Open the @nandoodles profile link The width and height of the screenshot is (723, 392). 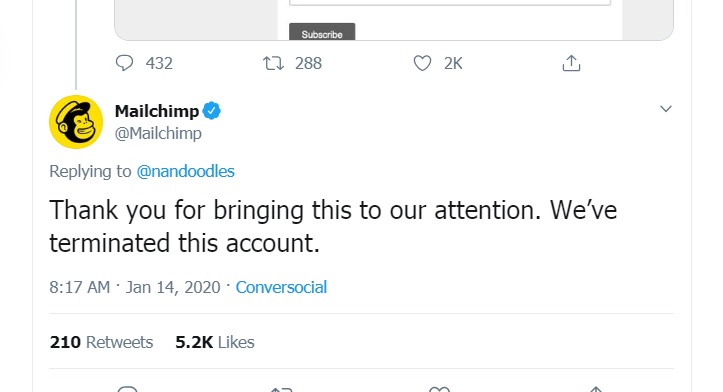pyautogui.click(x=185, y=172)
